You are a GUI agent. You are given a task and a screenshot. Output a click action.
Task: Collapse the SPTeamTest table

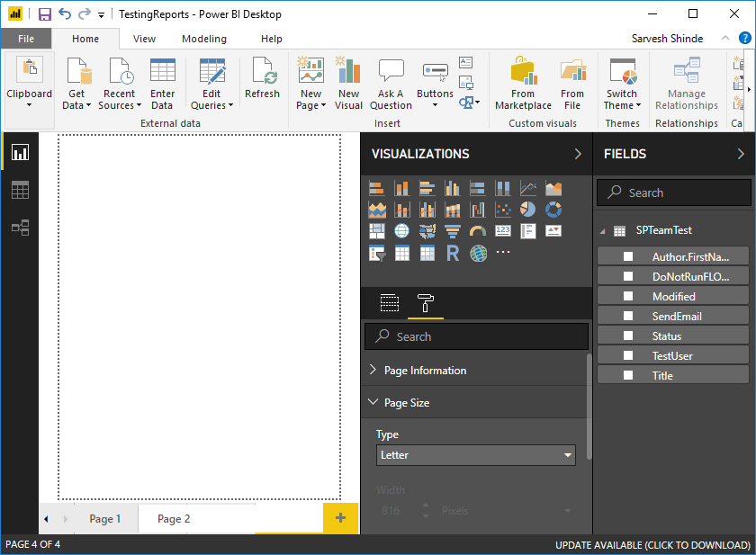pos(602,229)
